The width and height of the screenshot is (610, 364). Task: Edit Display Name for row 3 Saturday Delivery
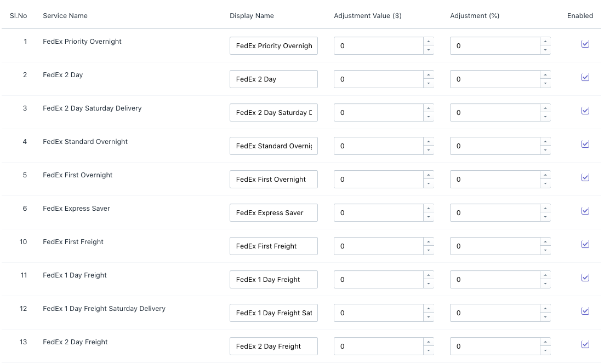pyautogui.click(x=273, y=113)
